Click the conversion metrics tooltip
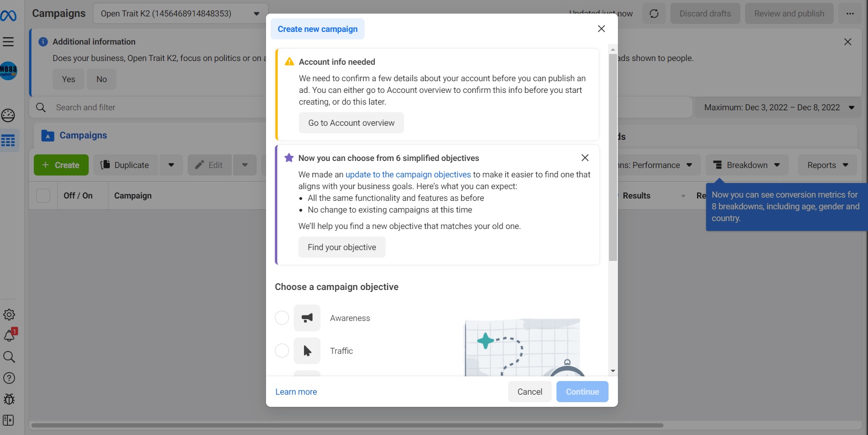The height and width of the screenshot is (435, 868). click(786, 206)
